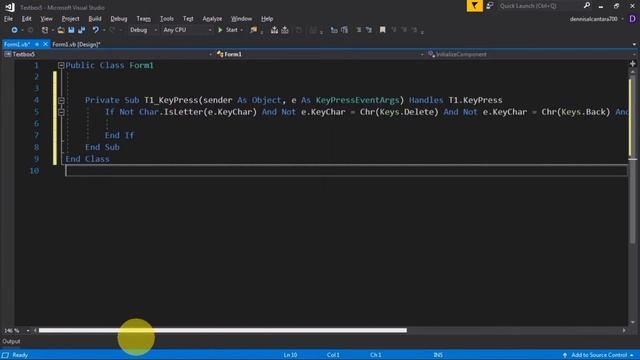Click the Redo arrow icon

112,30
